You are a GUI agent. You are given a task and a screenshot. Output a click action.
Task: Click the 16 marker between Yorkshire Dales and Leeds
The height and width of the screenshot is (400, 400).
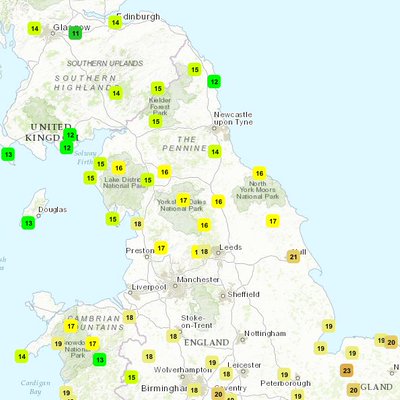204,225
